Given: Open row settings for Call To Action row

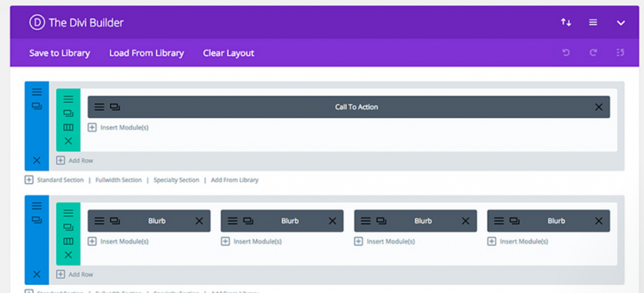Looking at the screenshot, I should 68,99.
